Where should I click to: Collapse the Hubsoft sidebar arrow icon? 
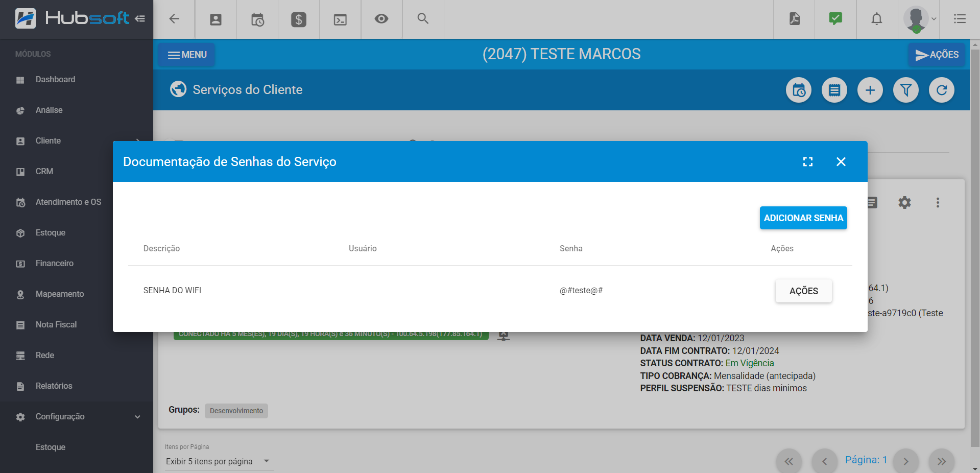[140, 19]
